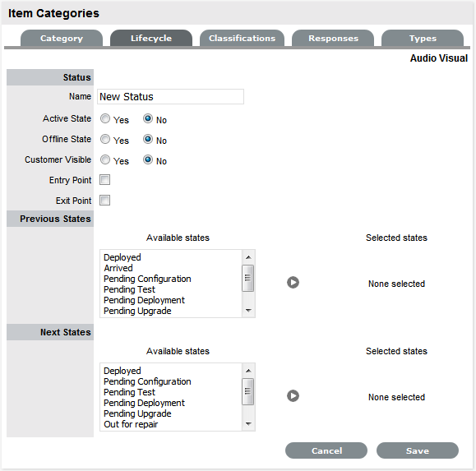Enable the Entry Point checkbox
This screenshot has width=476, height=471.
[104, 180]
